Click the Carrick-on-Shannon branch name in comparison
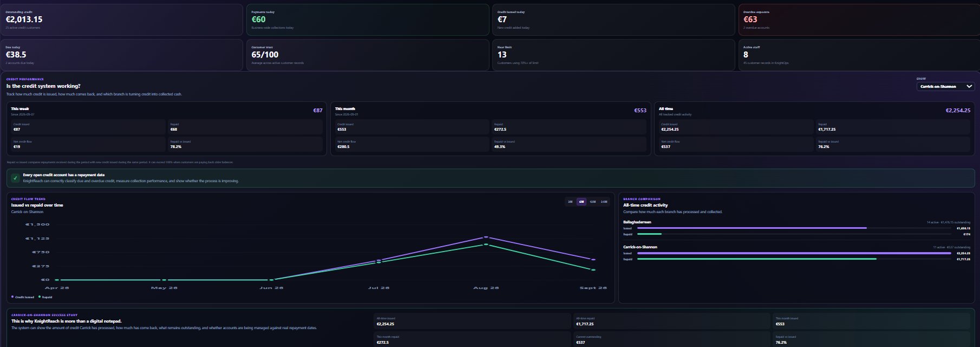The image size is (980, 347). [x=640, y=247]
